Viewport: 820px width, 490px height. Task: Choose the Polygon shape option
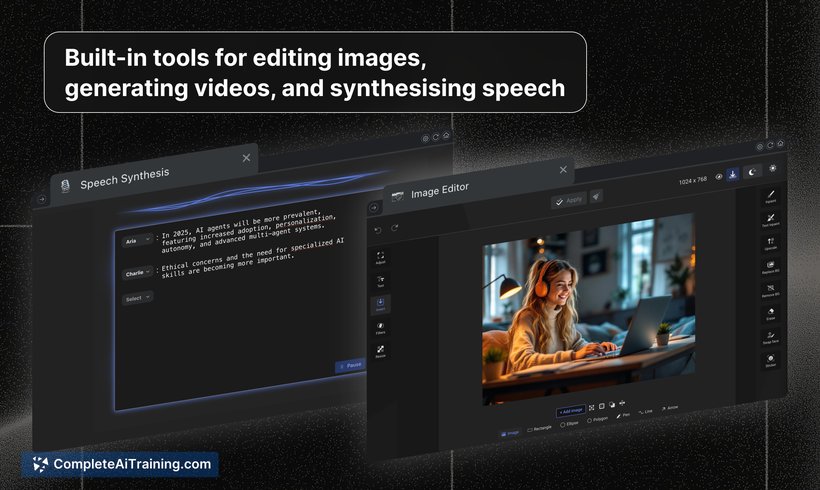tap(597, 419)
